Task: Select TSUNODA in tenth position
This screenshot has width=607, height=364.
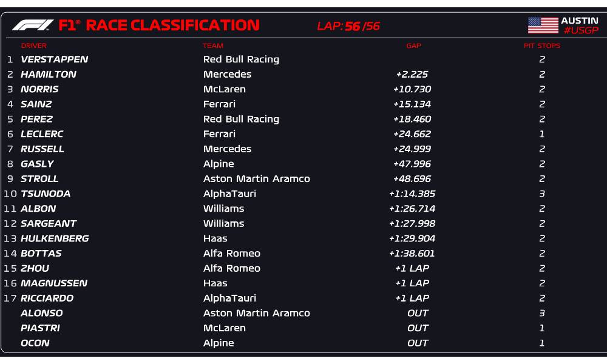Action: point(46,194)
